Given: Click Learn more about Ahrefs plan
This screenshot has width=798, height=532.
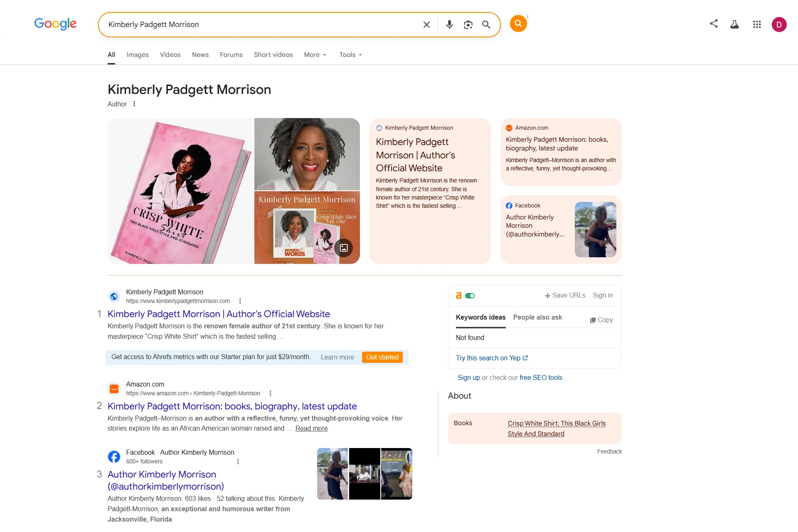Looking at the screenshot, I should (337, 357).
